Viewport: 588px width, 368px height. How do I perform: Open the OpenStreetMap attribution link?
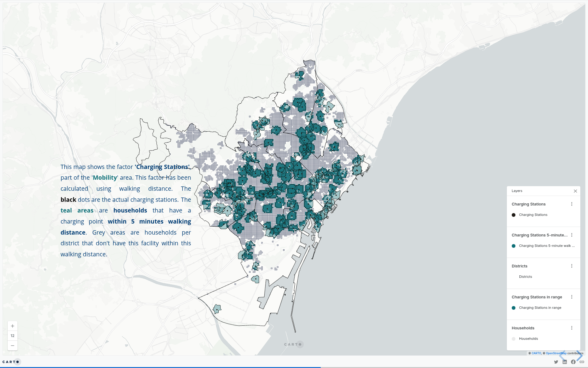(556, 353)
